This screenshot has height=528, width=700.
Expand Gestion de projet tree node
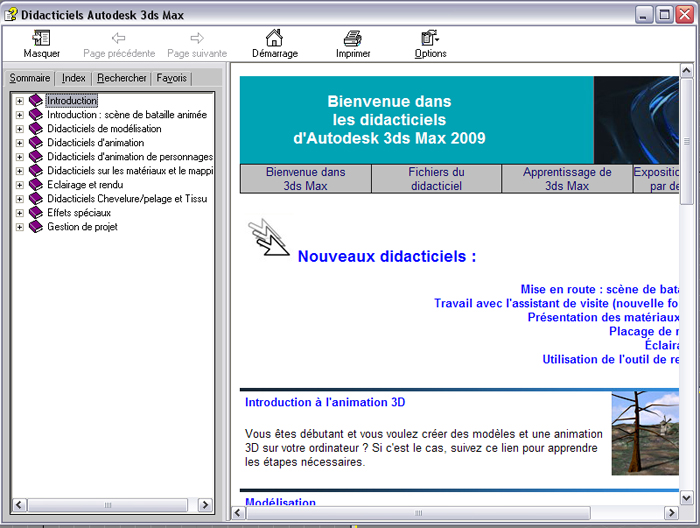[19, 227]
